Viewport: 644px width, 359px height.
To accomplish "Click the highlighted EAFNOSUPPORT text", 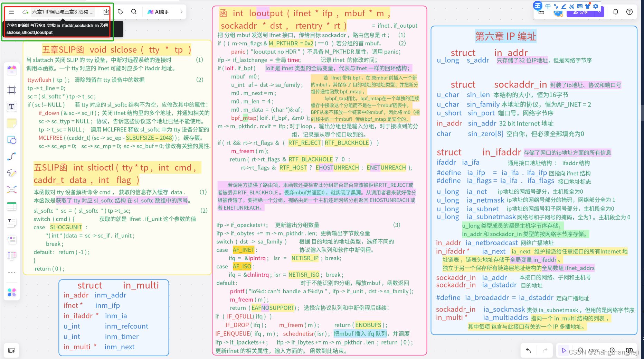I will point(273,308).
